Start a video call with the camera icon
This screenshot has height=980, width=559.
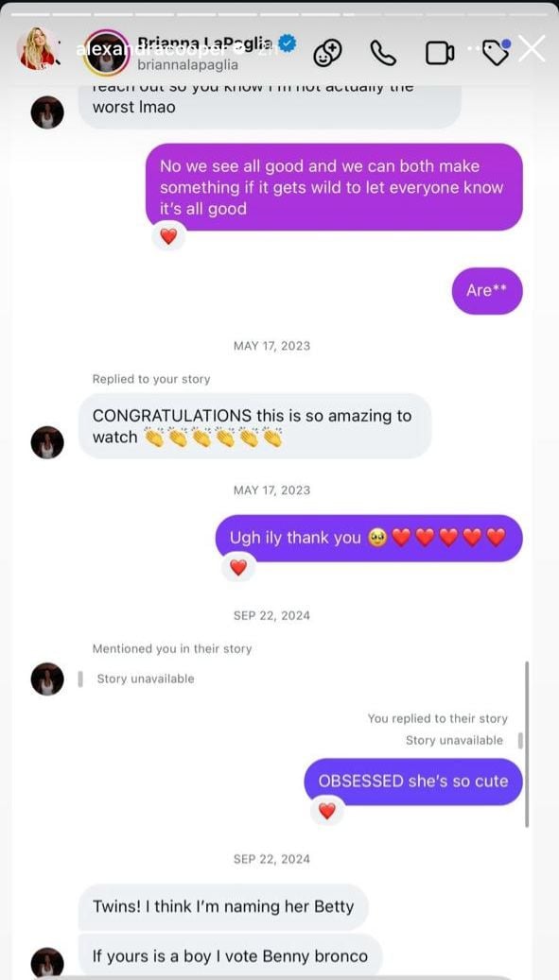click(440, 53)
